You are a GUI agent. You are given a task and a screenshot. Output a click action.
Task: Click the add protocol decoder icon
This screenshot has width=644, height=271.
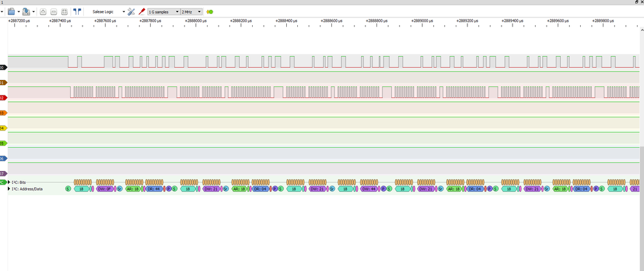click(210, 12)
